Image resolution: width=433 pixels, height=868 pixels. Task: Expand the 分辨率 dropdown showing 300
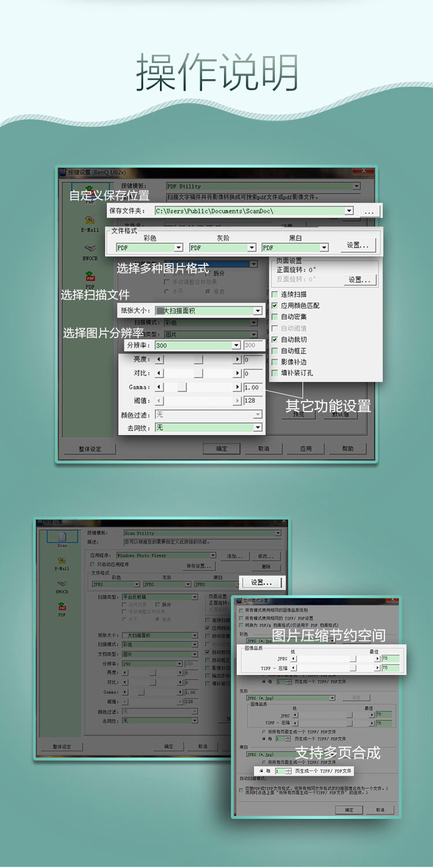pyautogui.click(x=236, y=345)
